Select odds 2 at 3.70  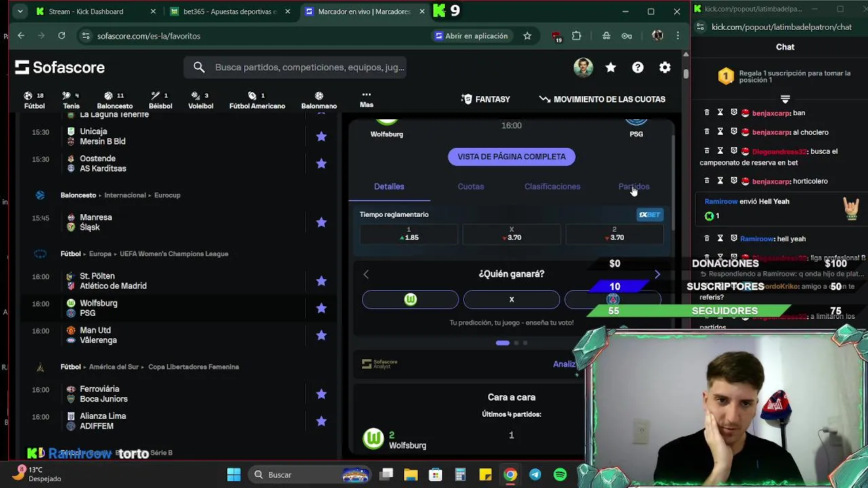pos(614,234)
